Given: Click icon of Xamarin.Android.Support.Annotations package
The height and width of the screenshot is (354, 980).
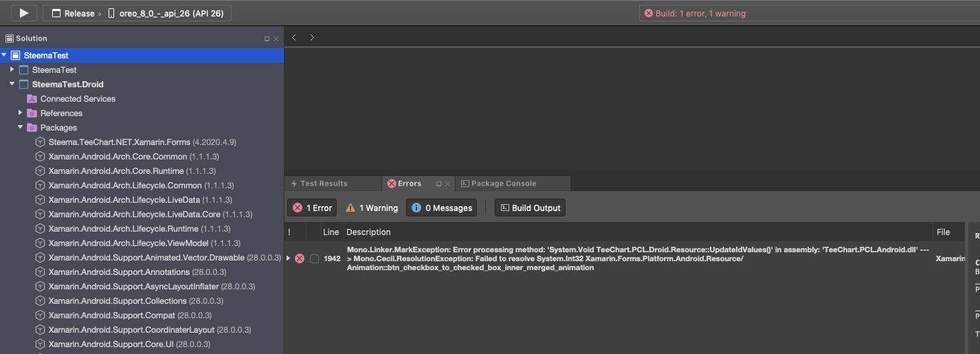Looking at the screenshot, I should (x=40, y=272).
